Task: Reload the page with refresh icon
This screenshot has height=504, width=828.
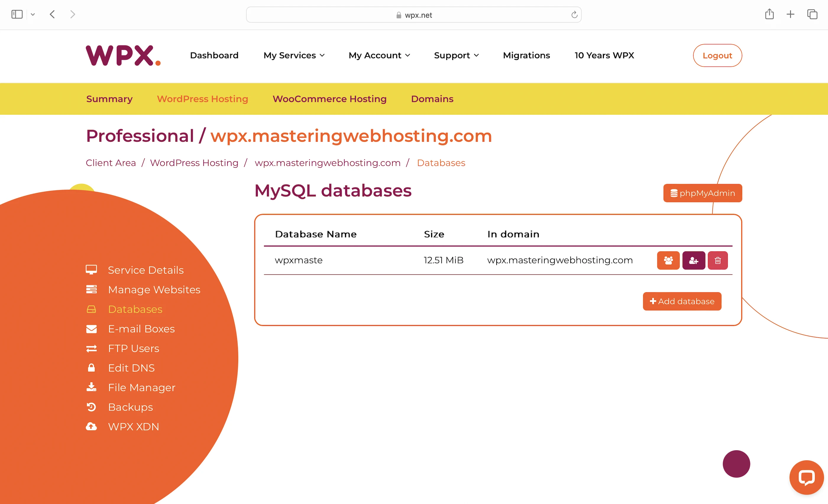Action: 574,15
